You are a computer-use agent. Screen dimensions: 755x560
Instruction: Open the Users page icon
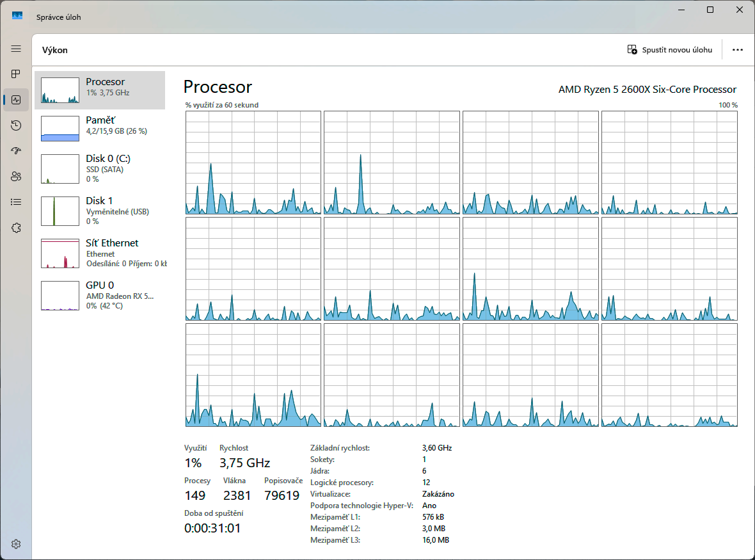tap(16, 177)
